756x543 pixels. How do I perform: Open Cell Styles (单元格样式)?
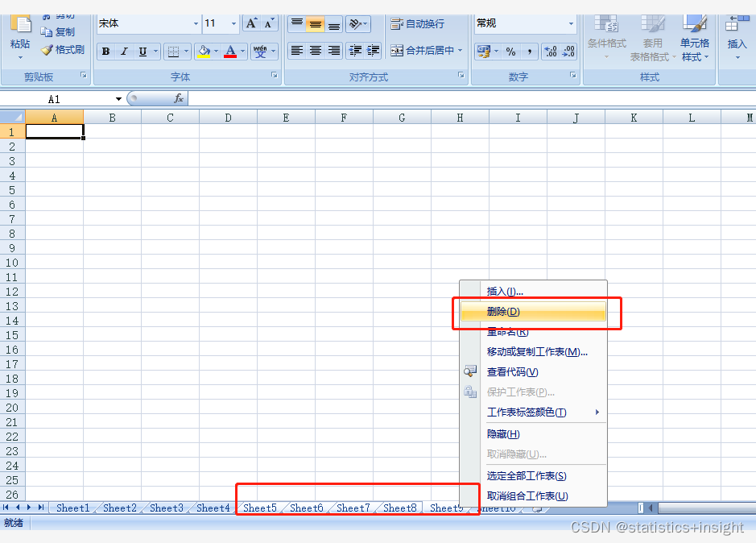[x=695, y=39]
